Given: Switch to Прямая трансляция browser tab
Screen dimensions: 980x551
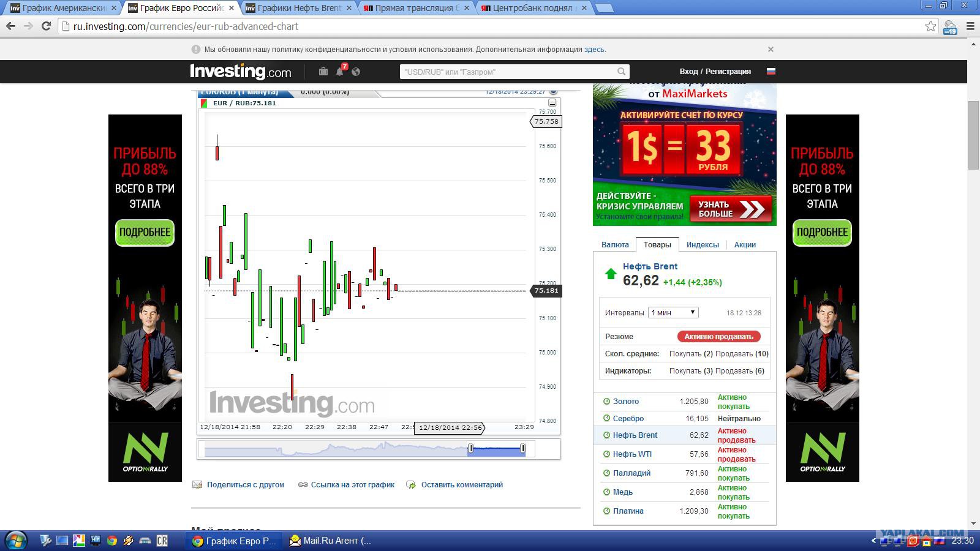Looking at the screenshot, I should [417, 8].
